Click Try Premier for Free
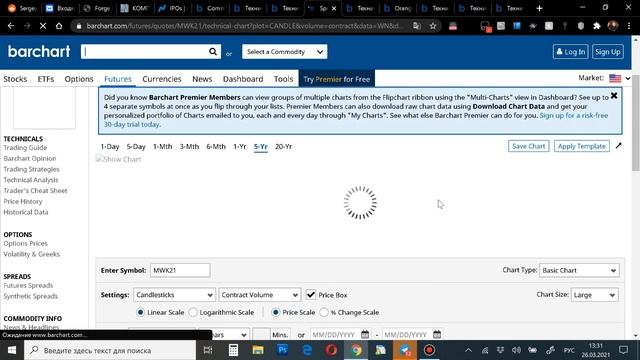The height and width of the screenshot is (360, 640). click(337, 79)
